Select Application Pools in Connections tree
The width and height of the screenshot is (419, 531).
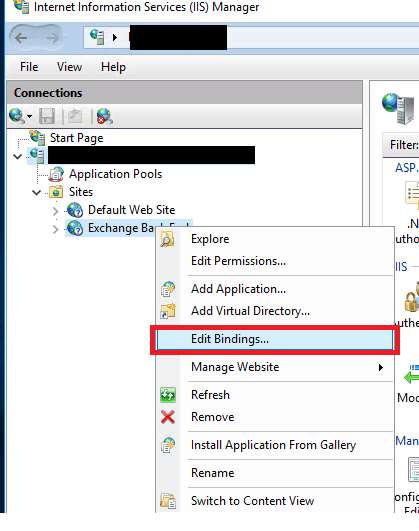116,174
